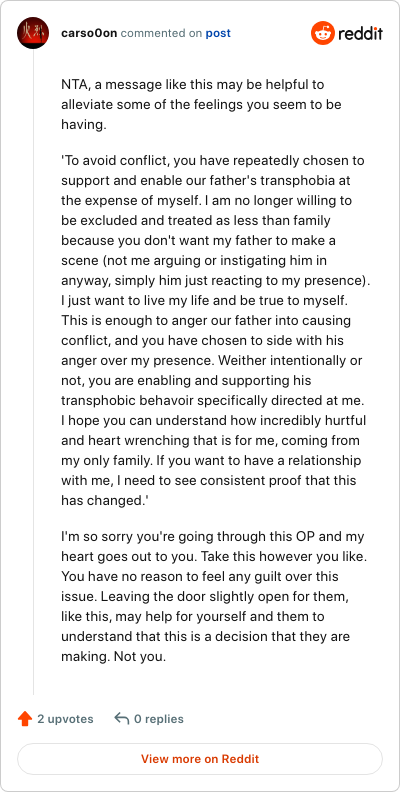The height and width of the screenshot is (792, 400).
Task: Click the '0 replies' count
Action: pos(159,719)
